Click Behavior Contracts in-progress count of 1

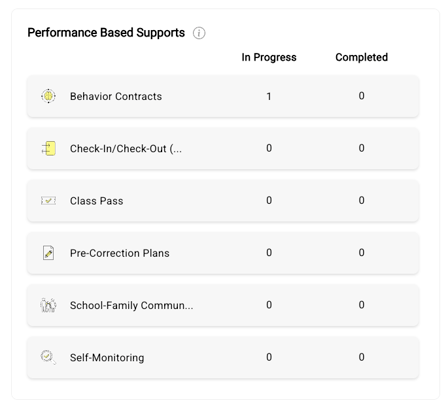coord(269,96)
